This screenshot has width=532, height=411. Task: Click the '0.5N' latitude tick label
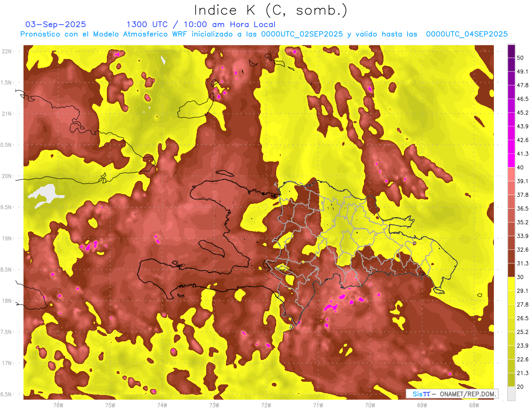[x=7, y=145]
